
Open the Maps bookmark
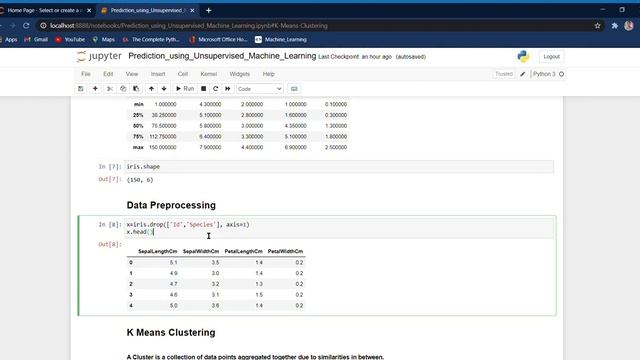click(104, 40)
